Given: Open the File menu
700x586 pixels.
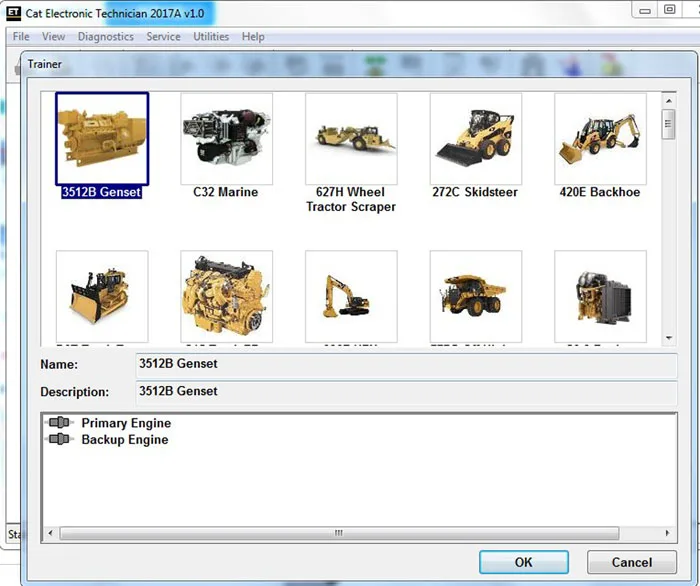Looking at the screenshot, I should pyautogui.click(x=21, y=37).
